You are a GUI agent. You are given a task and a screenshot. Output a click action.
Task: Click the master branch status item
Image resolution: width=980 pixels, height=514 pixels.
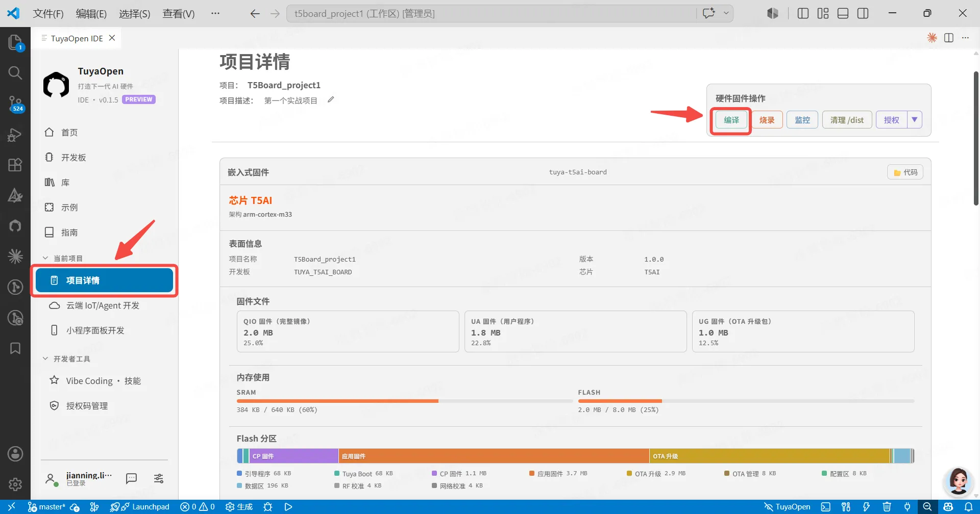(x=47, y=507)
